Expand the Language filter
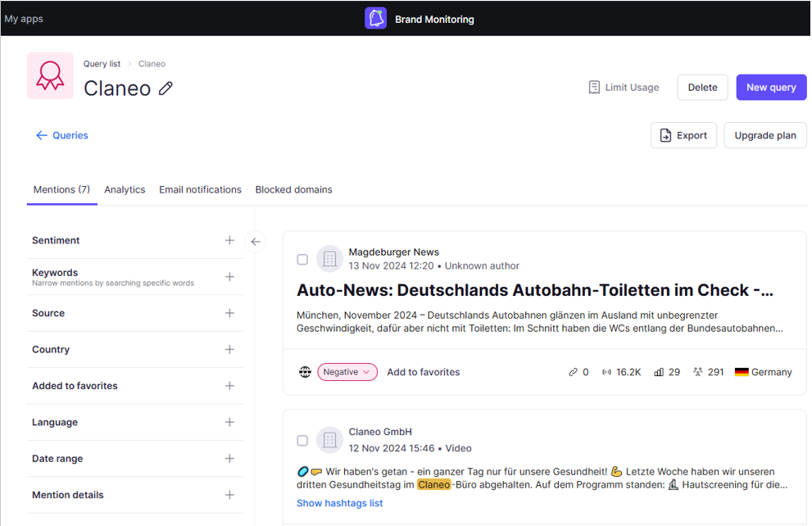 point(229,422)
